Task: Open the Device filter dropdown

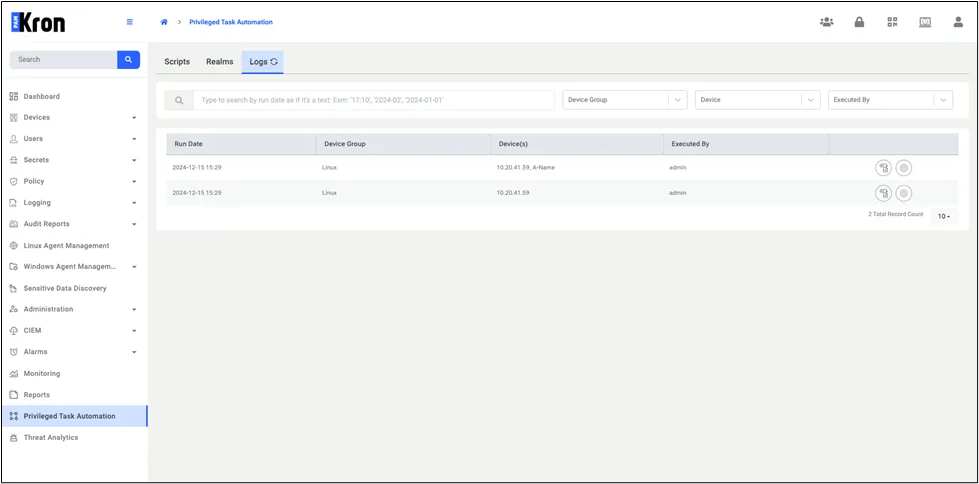Action: (757, 100)
